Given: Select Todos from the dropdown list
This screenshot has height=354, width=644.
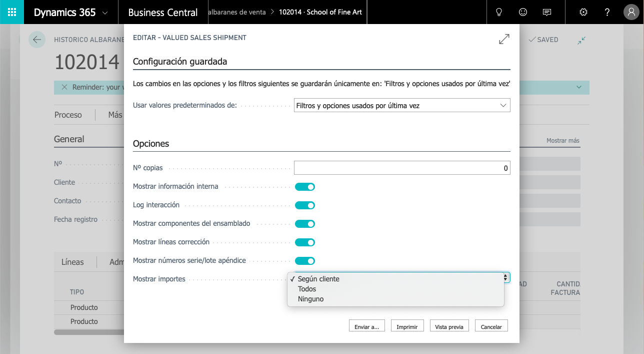Looking at the screenshot, I should pyautogui.click(x=307, y=289).
